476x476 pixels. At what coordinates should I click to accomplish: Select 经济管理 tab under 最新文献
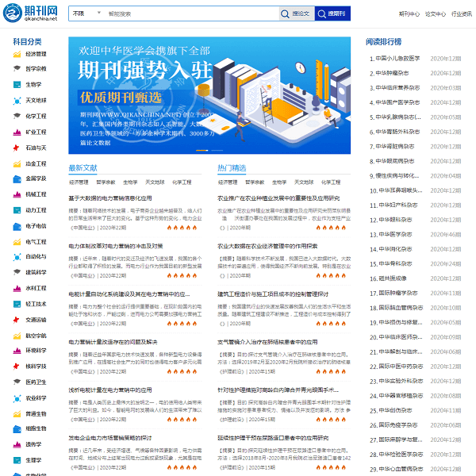[x=79, y=182]
